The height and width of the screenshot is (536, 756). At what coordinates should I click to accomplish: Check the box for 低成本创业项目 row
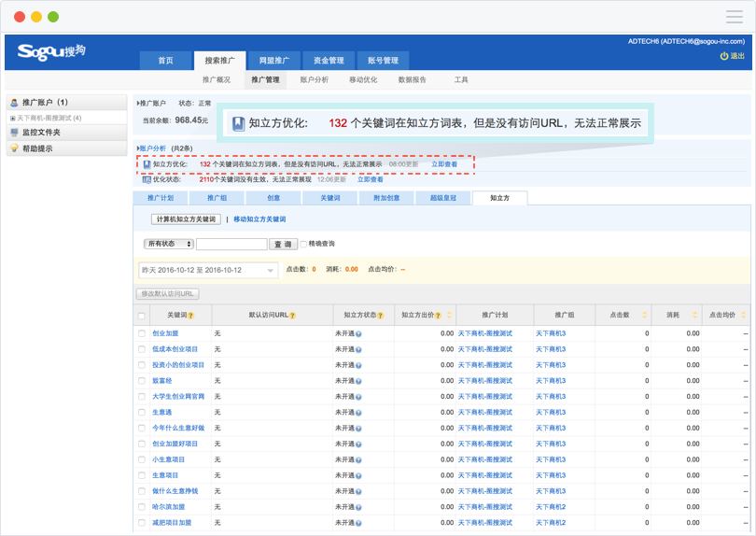(141, 349)
